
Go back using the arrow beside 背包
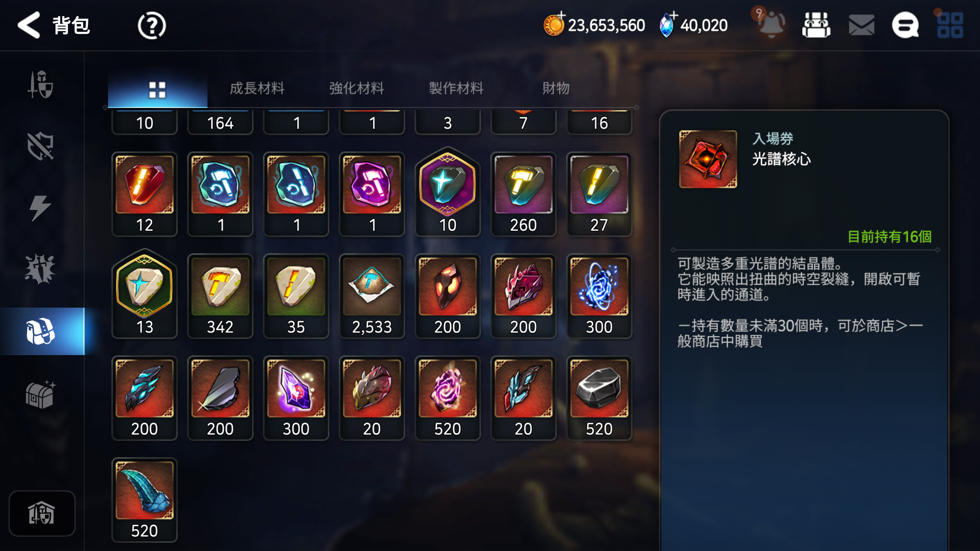29,25
